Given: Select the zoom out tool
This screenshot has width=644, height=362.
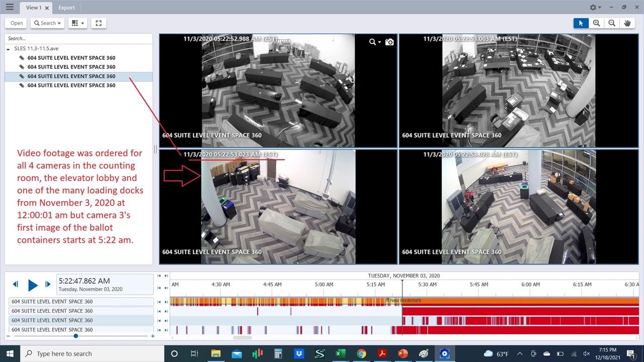Looking at the screenshot, I should click(x=612, y=23).
